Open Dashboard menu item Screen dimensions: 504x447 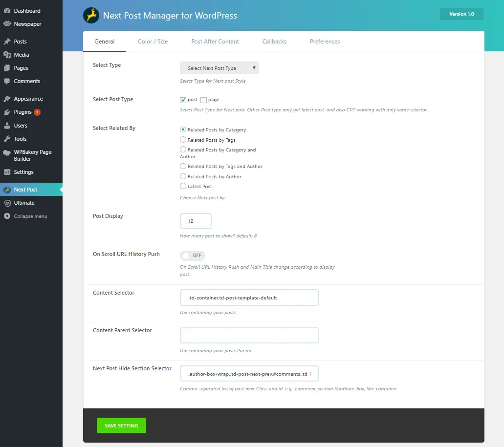(x=31, y=11)
